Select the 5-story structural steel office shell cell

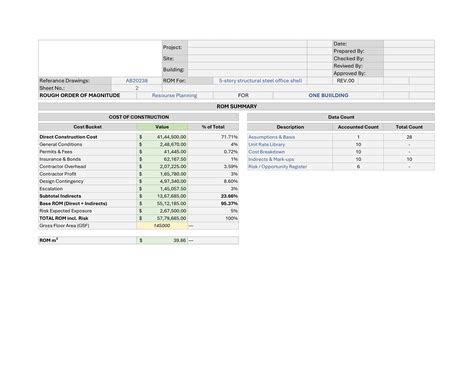point(260,81)
